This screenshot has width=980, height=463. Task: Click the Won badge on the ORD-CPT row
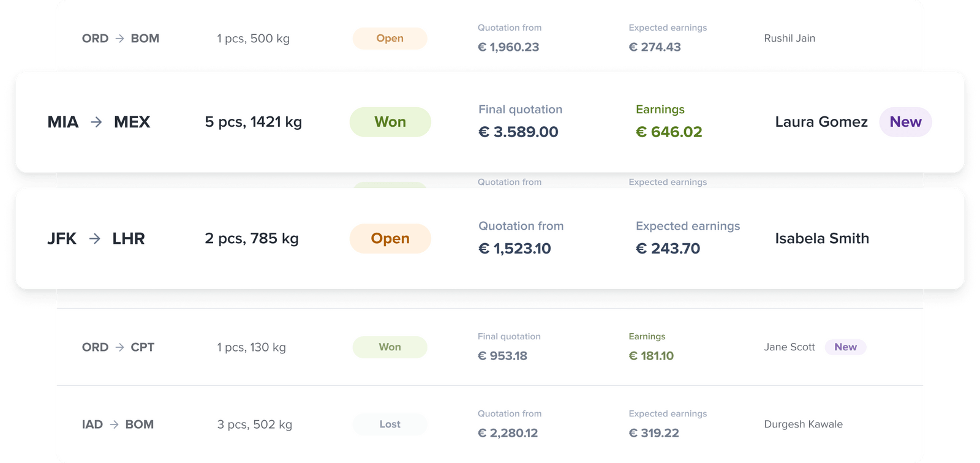(x=390, y=347)
